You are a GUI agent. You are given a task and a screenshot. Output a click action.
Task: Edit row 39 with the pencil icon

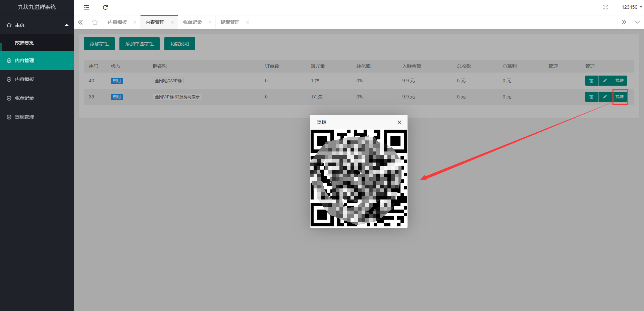605,97
